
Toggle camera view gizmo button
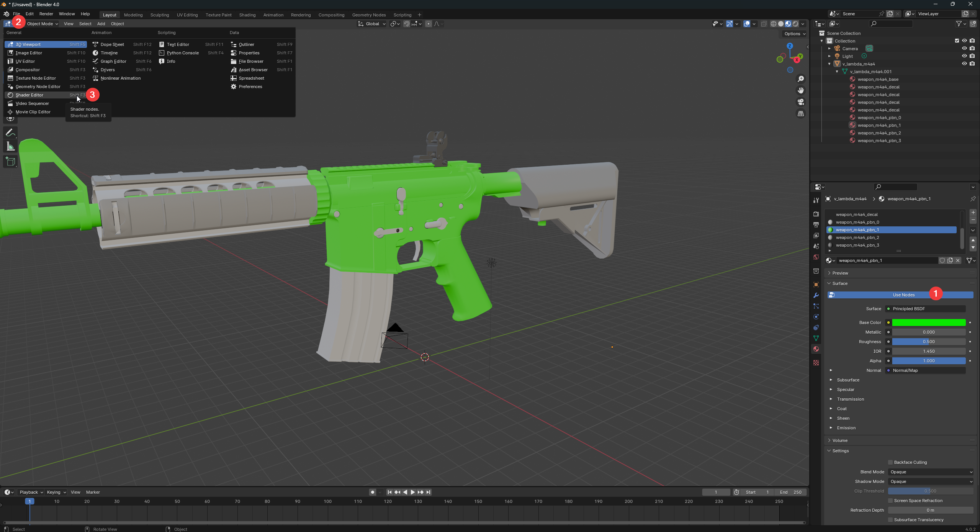(801, 102)
